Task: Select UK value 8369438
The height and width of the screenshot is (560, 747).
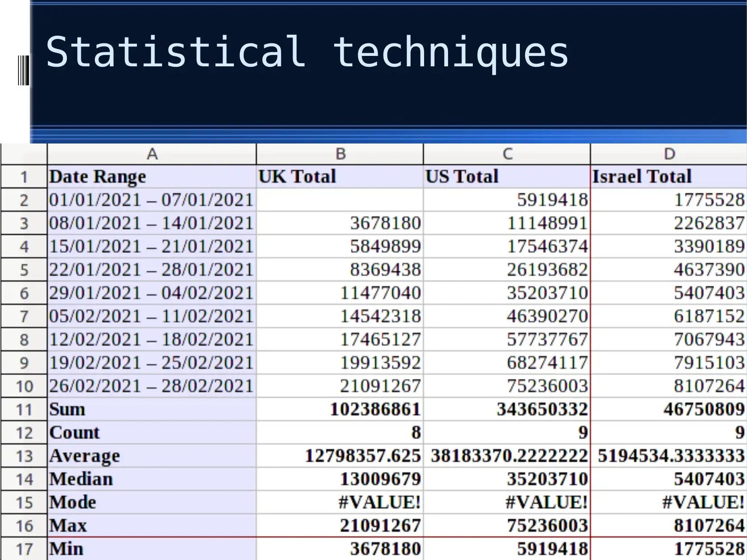Action: click(x=340, y=270)
